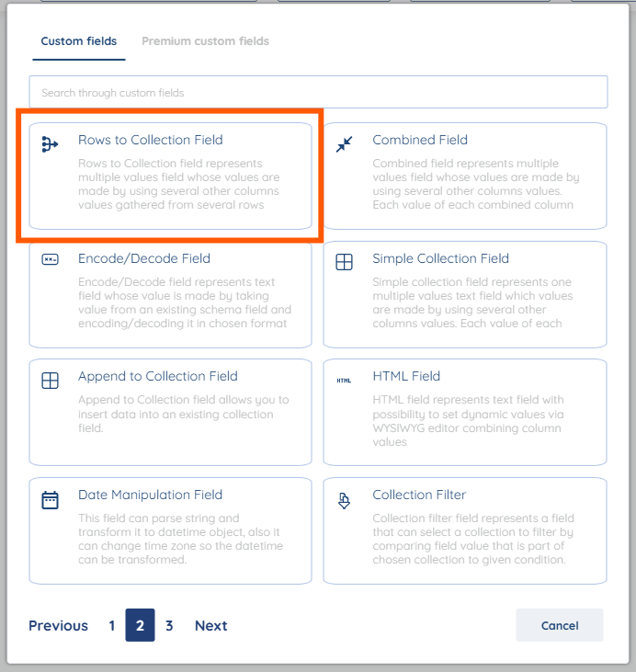Jump to page 3
Image resolution: width=636 pixels, height=672 pixels.
(x=169, y=626)
